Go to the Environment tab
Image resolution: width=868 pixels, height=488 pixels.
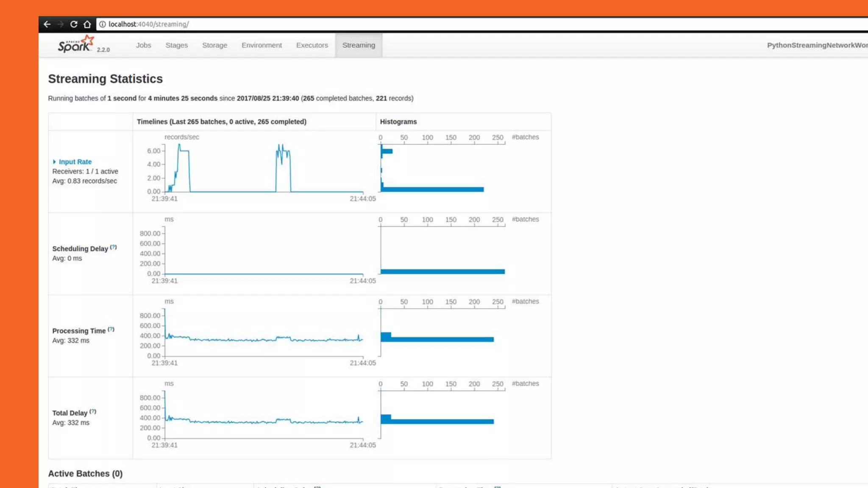pyautogui.click(x=262, y=45)
